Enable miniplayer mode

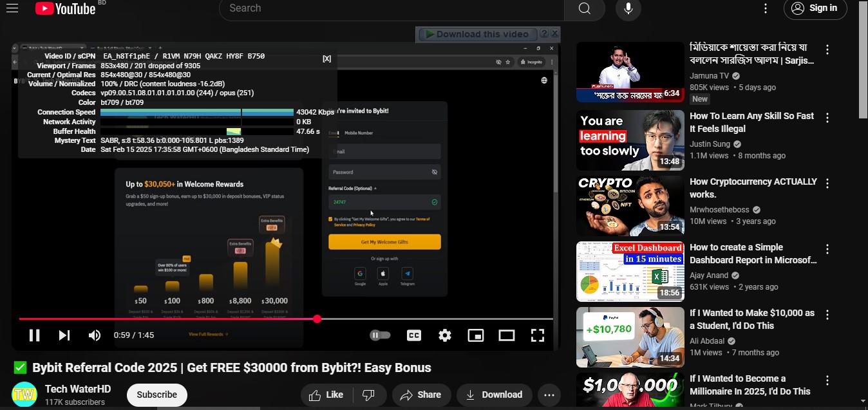(x=476, y=335)
